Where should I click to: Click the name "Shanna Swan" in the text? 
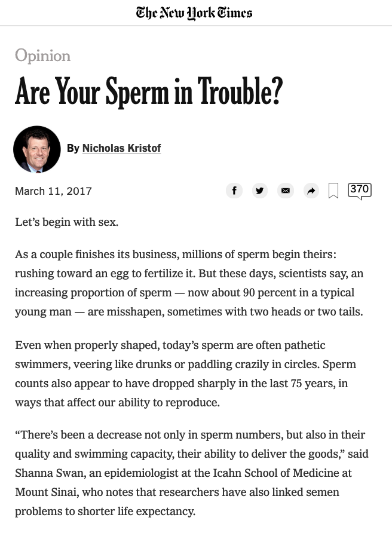(x=50, y=473)
